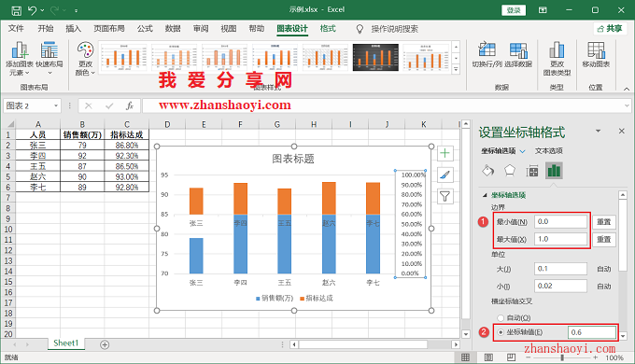This screenshot has width=635, height=364.
Task: Open Add Chart Element menu
Action: tap(19, 59)
